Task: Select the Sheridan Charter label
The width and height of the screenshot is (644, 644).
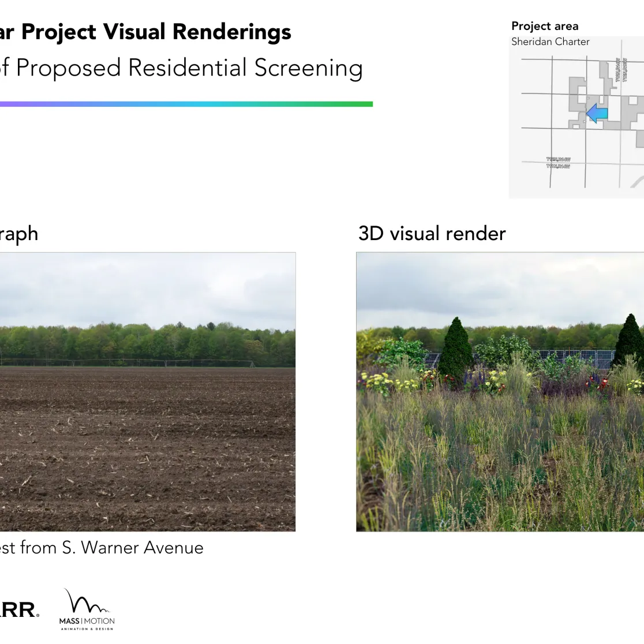Action: [551, 42]
